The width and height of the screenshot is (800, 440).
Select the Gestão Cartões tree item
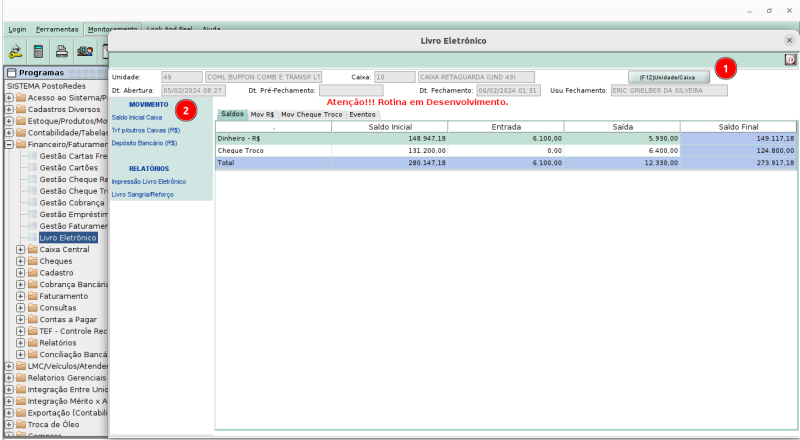(67, 167)
